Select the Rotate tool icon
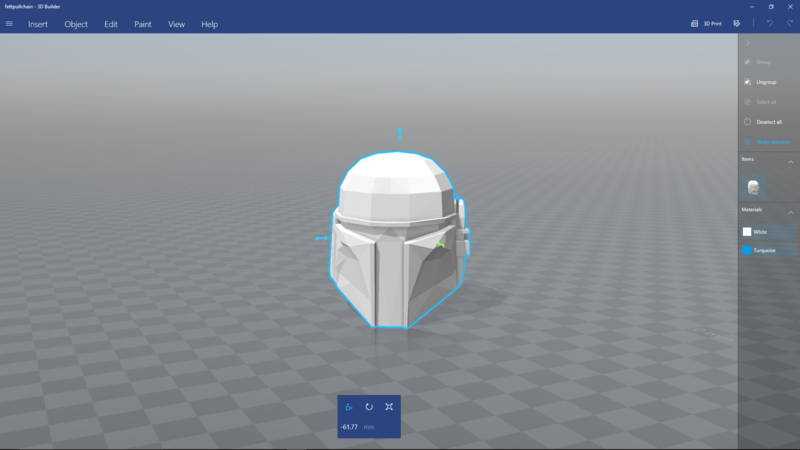This screenshot has width=800, height=450. click(x=369, y=407)
